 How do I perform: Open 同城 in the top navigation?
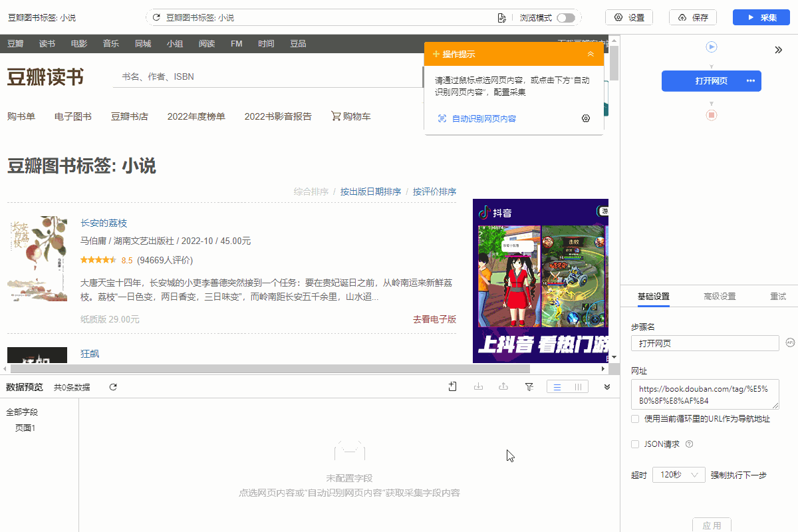143,44
